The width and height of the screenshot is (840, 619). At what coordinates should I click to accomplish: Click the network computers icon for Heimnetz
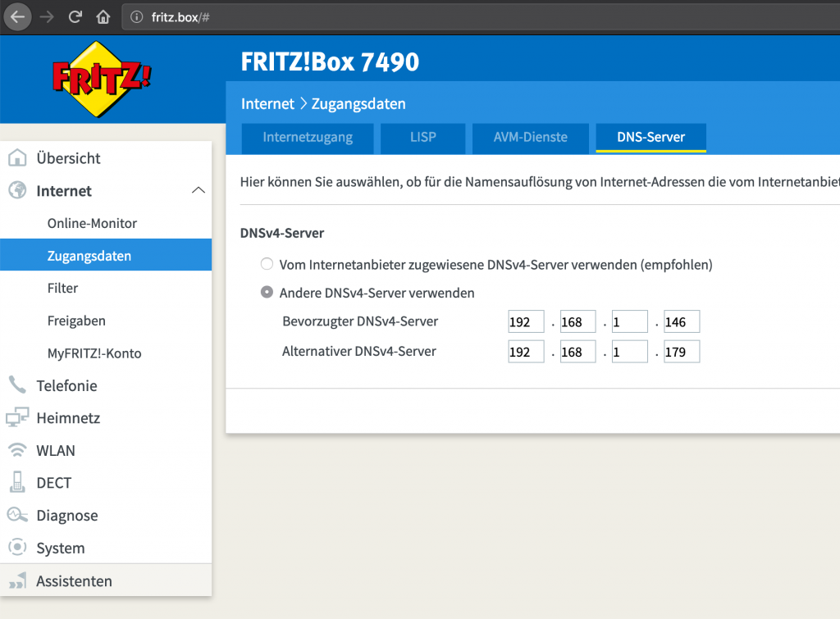pos(17,417)
